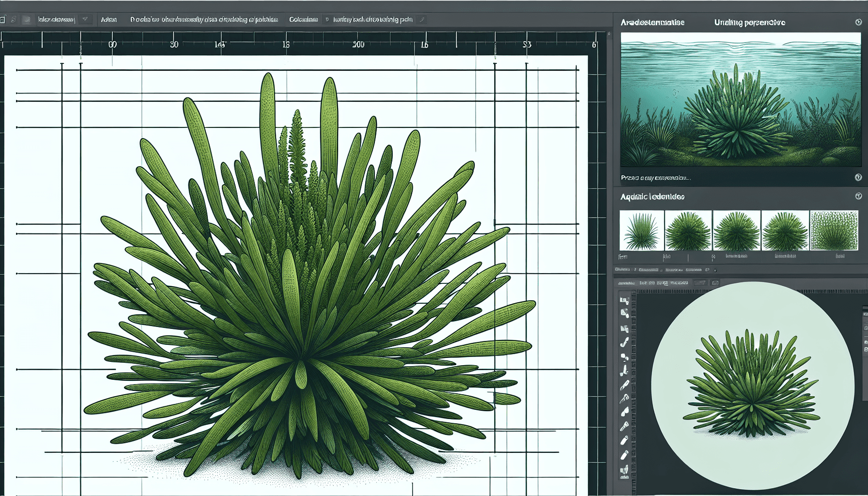Select the hook-shaped brush tool in preview toolbar

[624, 342]
